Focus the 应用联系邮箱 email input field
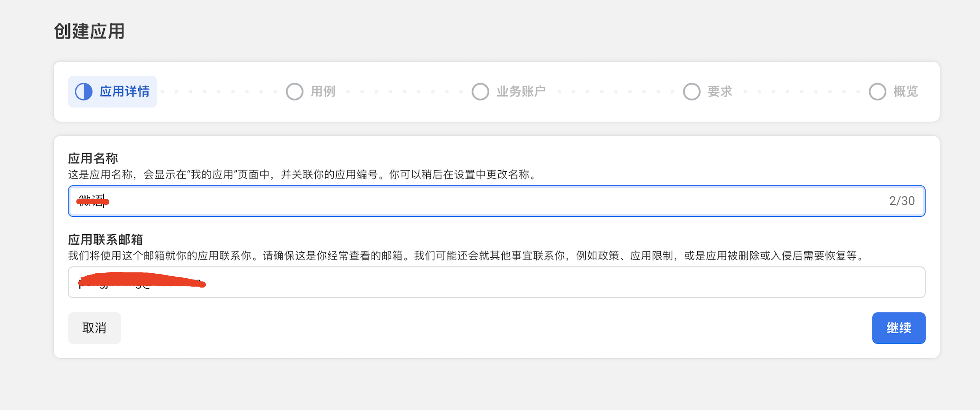The width and height of the screenshot is (980, 410). tap(495, 282)
